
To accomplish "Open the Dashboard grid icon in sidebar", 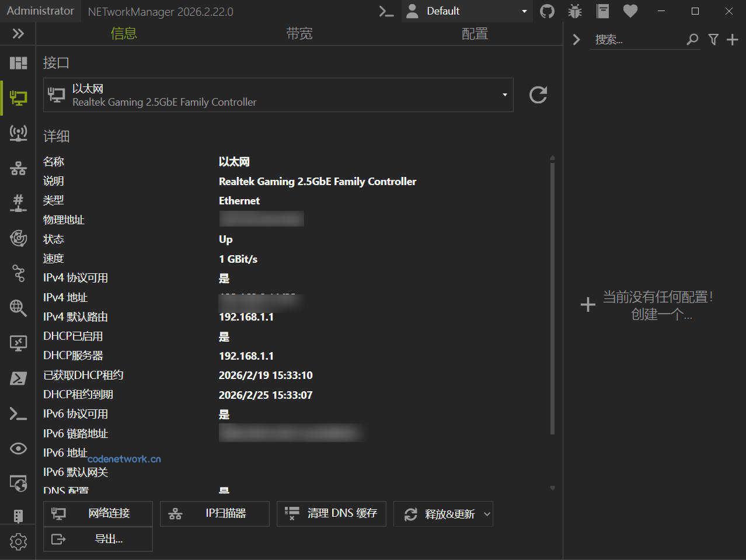I will 18,62.
